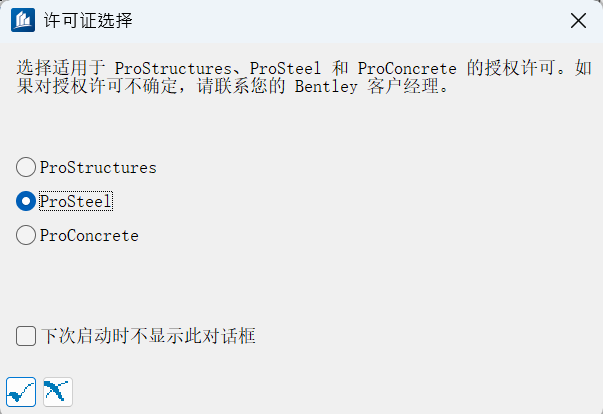Click the ProStructures option label
The image size is (603, 414).
tap(98, 167)
